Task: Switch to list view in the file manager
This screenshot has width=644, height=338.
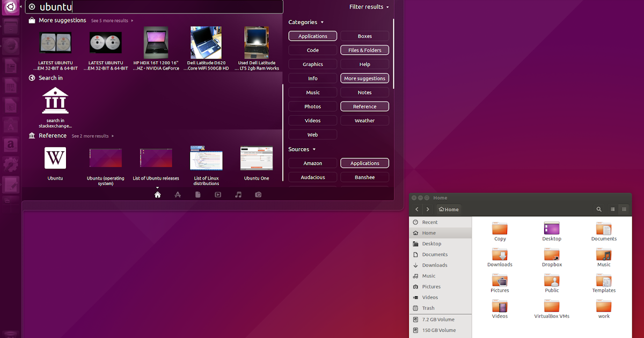Action: pyautogui.click(x=611, y=209)
